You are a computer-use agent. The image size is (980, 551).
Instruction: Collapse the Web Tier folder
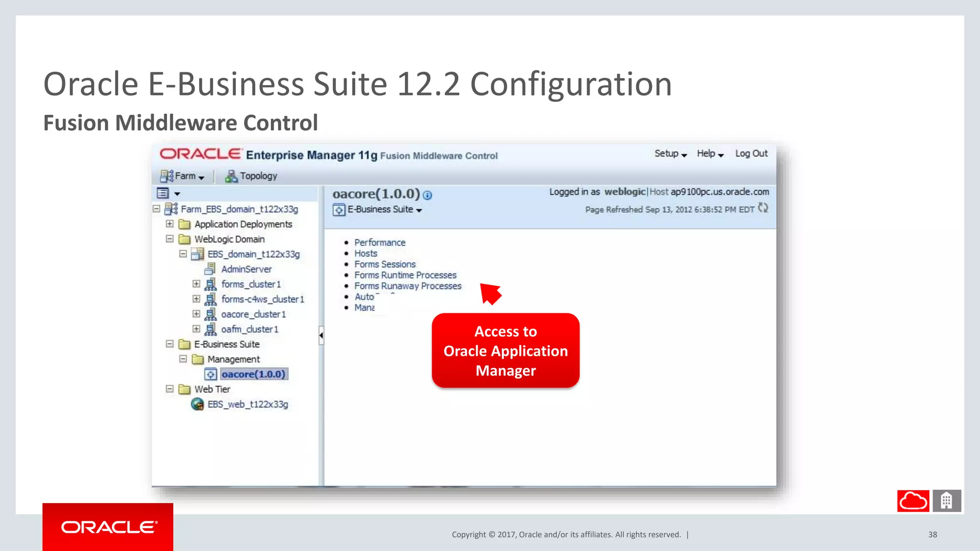(x=169, y=389)
